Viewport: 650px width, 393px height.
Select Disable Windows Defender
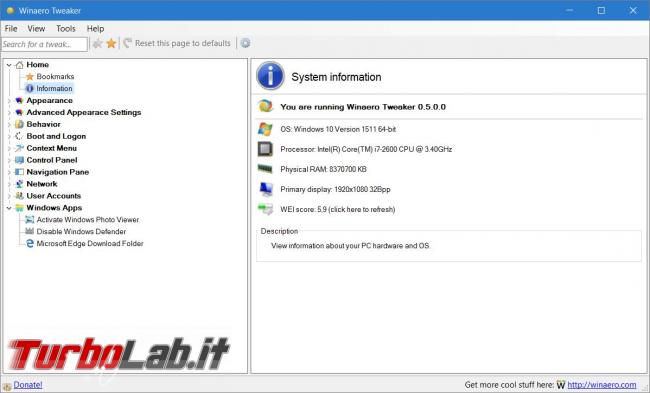tap(81, 232)
